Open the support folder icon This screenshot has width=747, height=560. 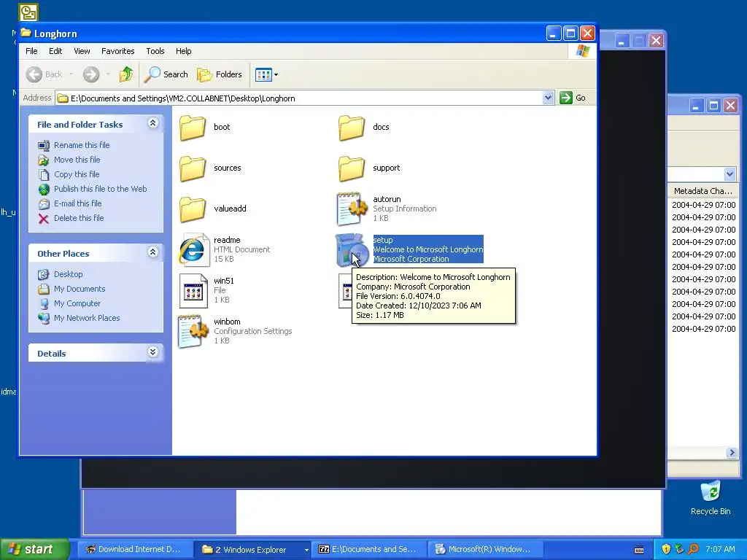coord(352,168)
